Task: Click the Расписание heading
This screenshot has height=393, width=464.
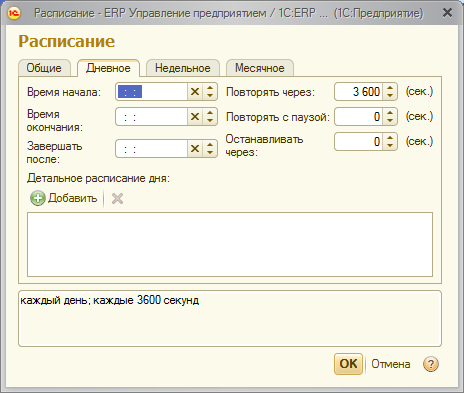Action: click(67, 41)
